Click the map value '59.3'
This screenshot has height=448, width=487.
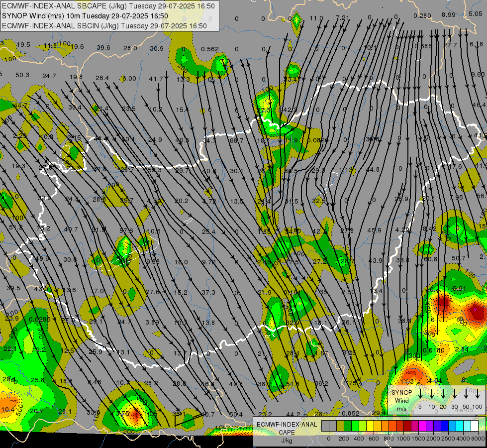tap(155, 170)
